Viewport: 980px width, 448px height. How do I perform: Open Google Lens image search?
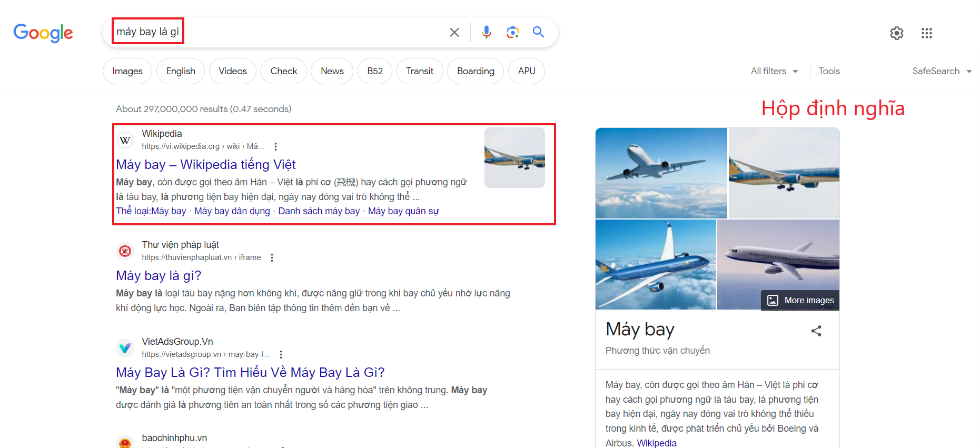coord(513,32)
